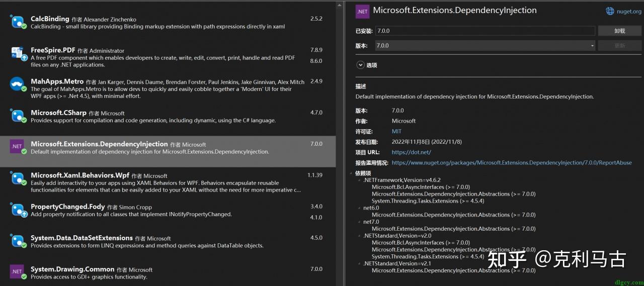Click the CalcBinding package icon

18,22
